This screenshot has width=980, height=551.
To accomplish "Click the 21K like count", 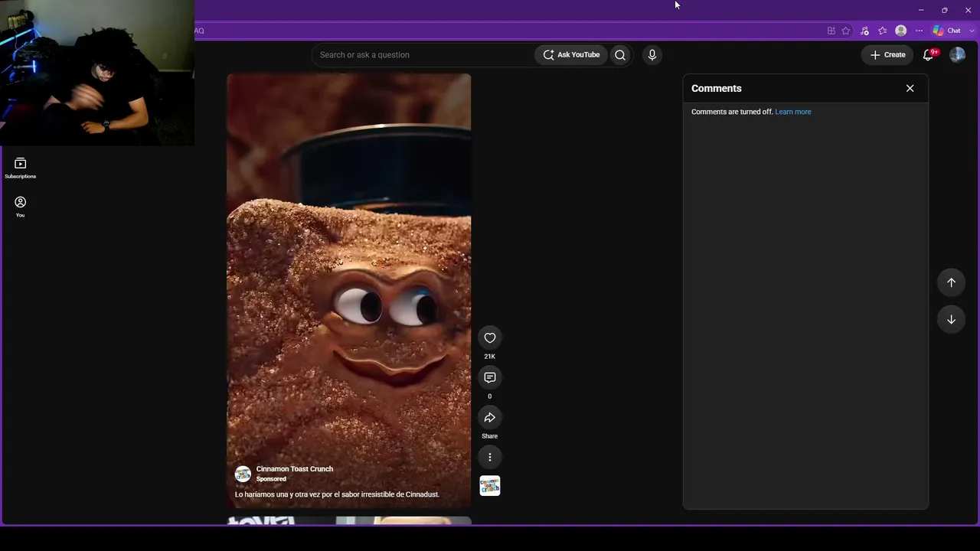I will click(490, 357).
